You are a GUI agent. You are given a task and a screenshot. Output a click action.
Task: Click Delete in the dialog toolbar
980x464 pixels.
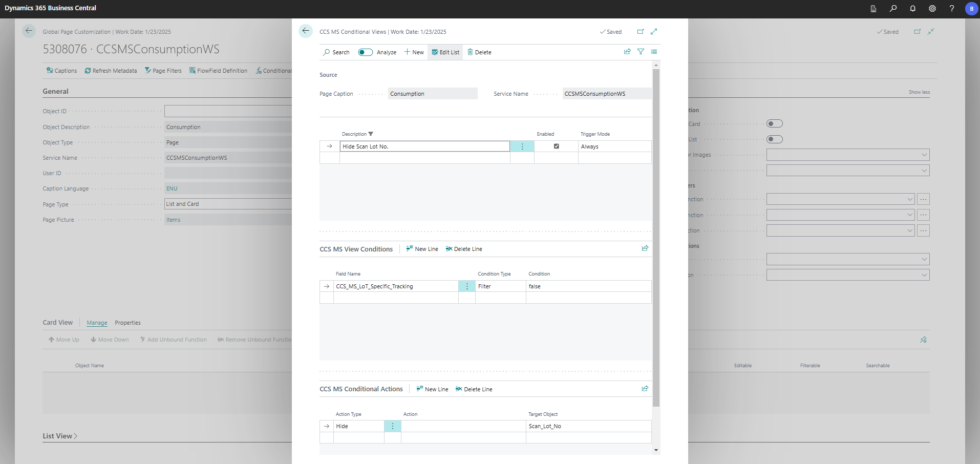click(x=479, y=52)
